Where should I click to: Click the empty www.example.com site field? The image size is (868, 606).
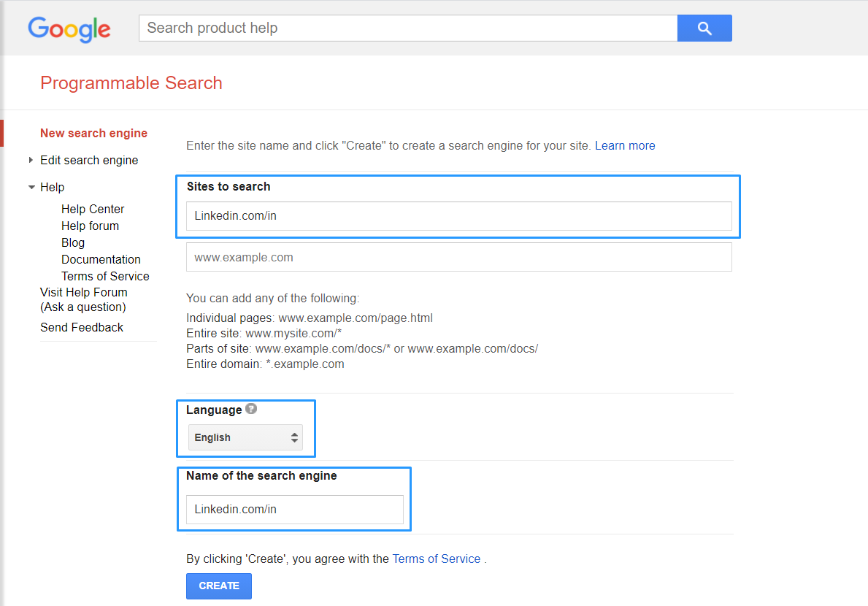pos(458,257)
